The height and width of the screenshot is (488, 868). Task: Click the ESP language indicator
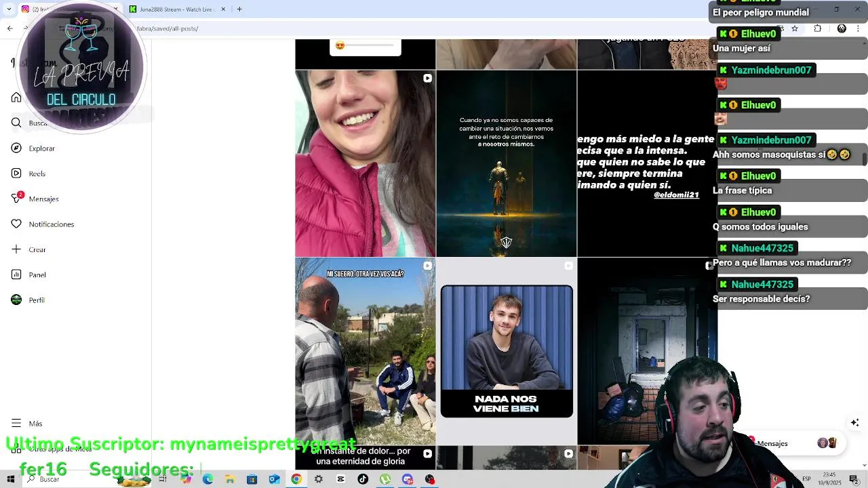tap(806, 479)
